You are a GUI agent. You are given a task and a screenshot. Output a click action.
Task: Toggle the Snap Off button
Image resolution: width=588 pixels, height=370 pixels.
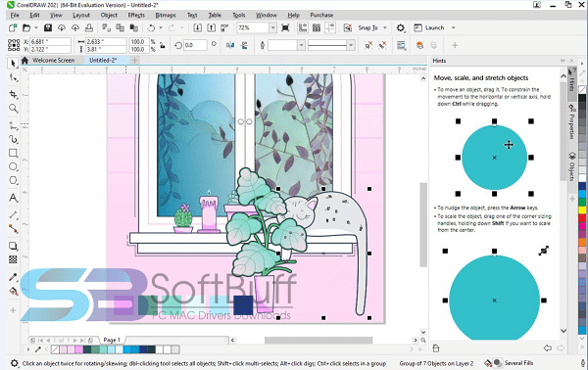tap(348, 27)
